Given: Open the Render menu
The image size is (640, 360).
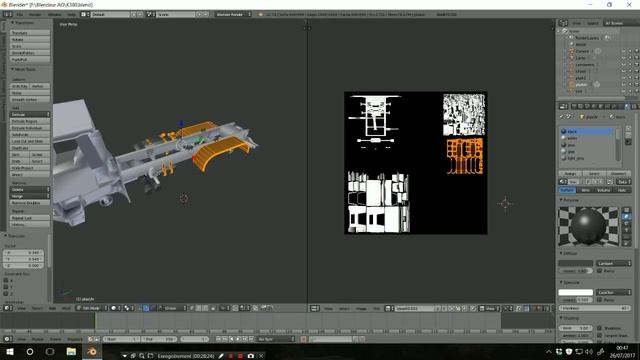Looking at the screenshot, I should (35, 14).
